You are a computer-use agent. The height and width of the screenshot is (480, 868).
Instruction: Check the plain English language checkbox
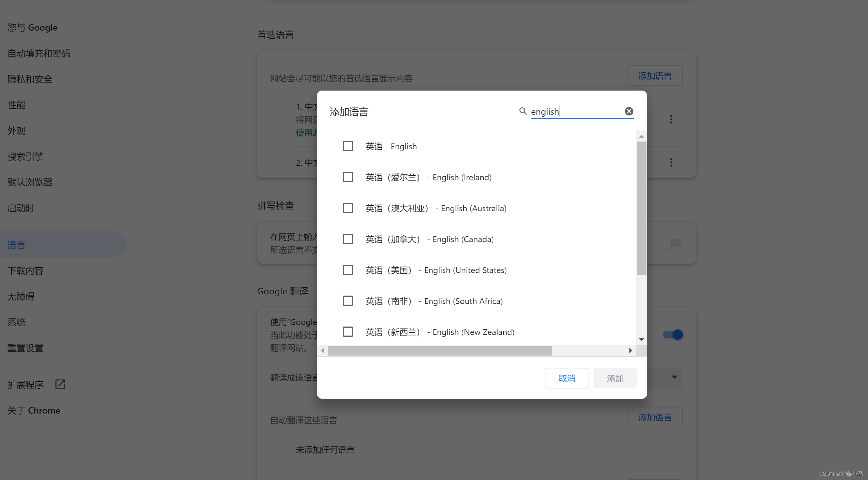point(348,146)
